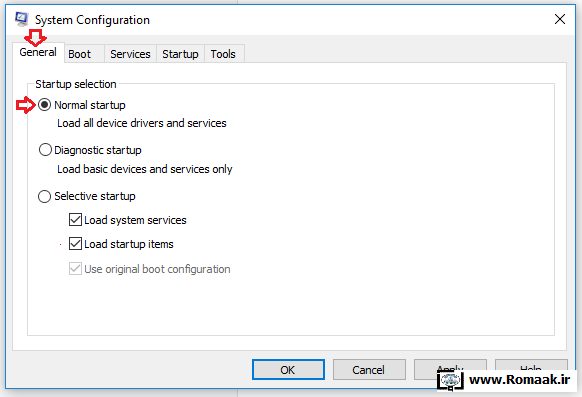Toggle Load system services checkbox
The width and height of the screenshot is (582, 397).
[x=75, y=220]
